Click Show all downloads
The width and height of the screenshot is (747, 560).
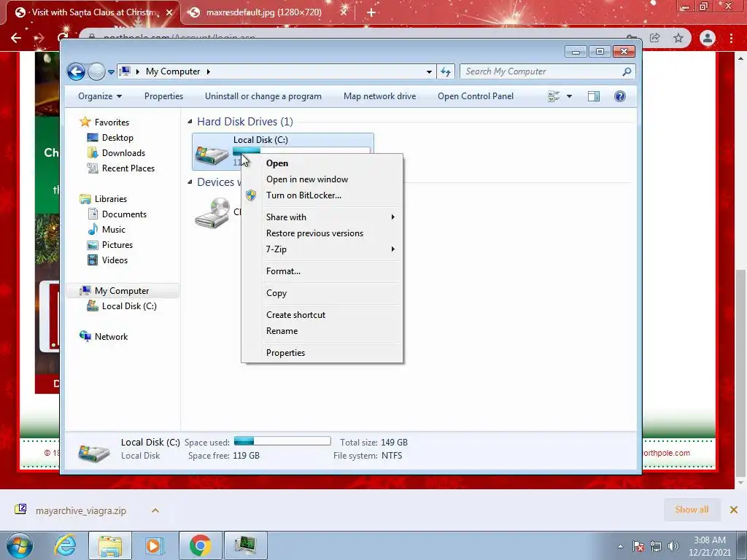coord(692,510)
